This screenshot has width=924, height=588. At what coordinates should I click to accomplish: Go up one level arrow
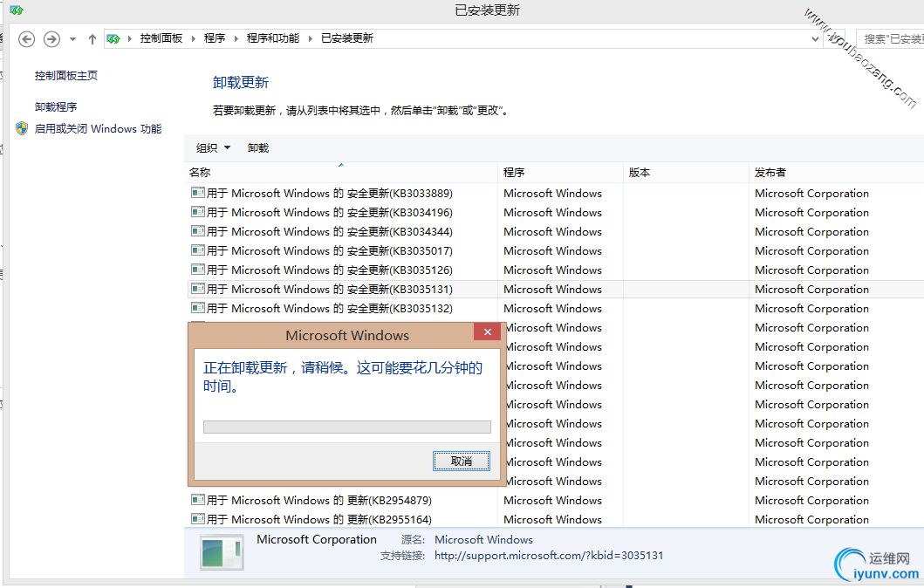tap(92, 39)
